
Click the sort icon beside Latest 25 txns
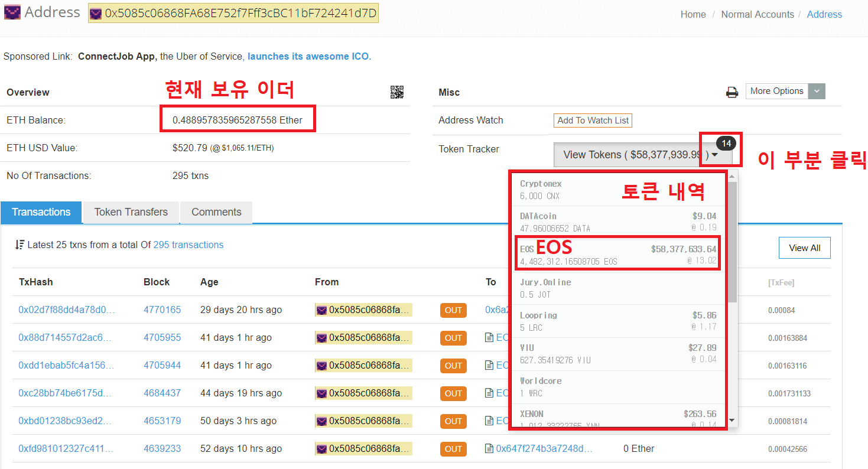[x=20, y=245]
